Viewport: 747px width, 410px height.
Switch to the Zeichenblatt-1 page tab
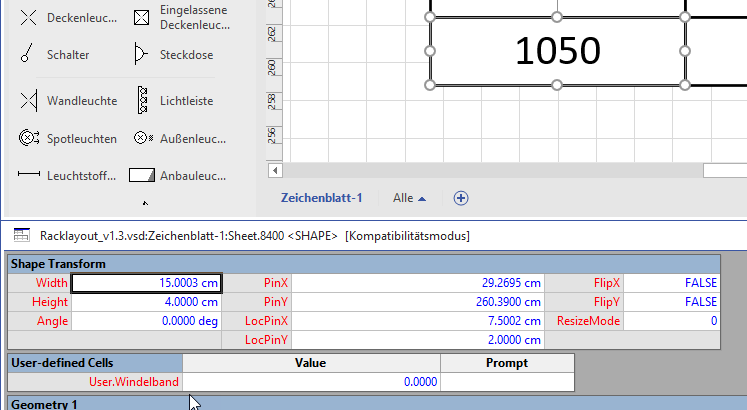pos(321,198)
